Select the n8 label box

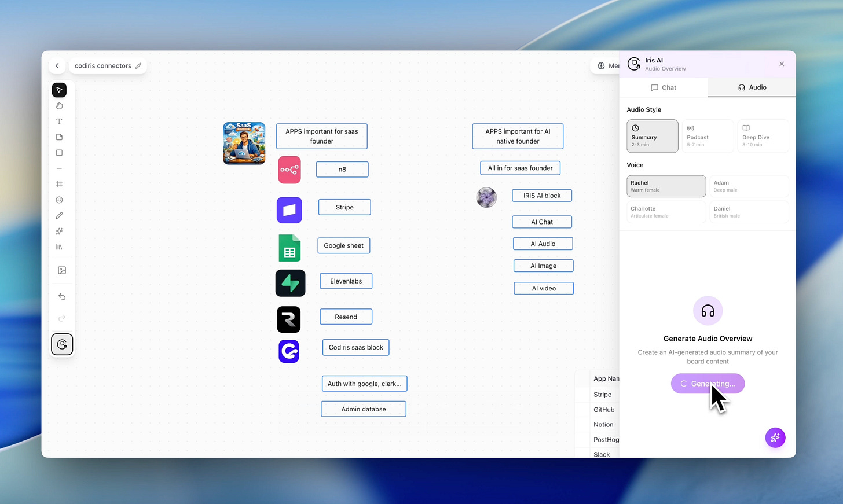(x=342, y=170)
